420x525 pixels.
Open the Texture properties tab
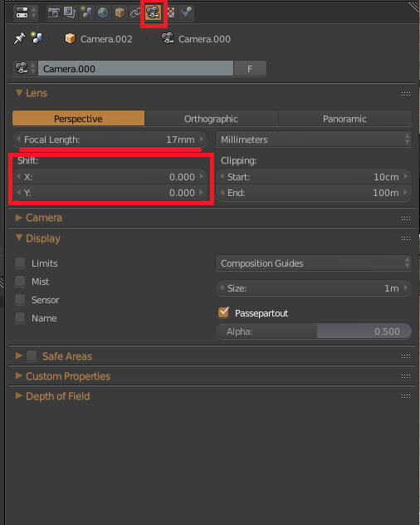[x=171, y=12]
